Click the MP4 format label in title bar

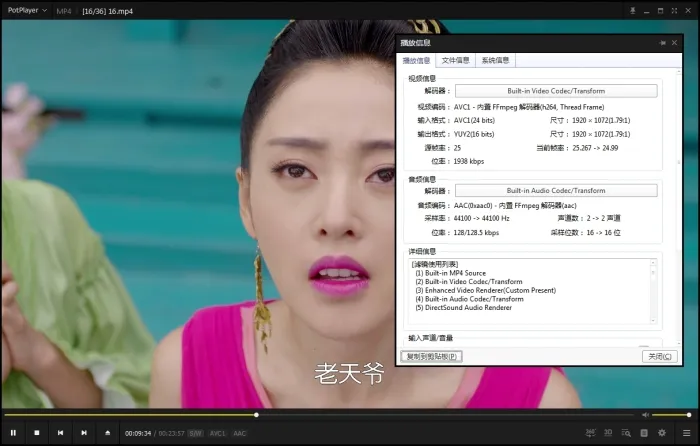[x=64, y=11]
